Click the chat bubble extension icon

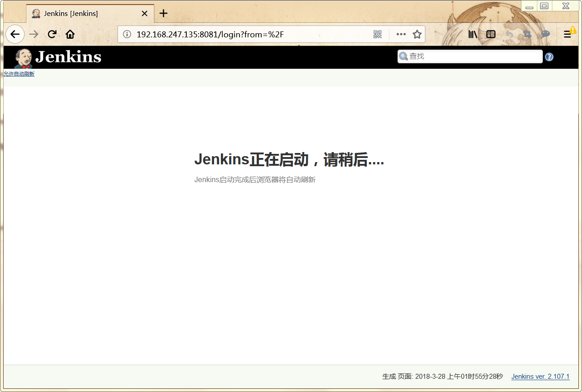545,34
